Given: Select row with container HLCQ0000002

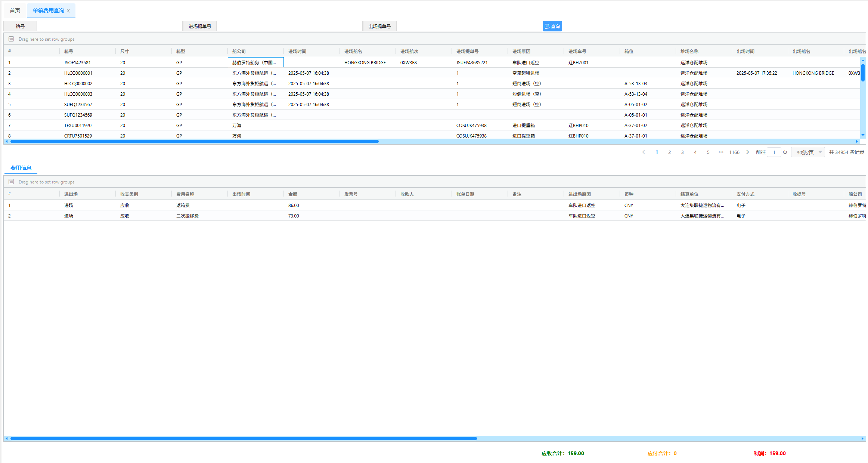Looking at the screenshot, I should pyautogui.click(x=78, y=84).
